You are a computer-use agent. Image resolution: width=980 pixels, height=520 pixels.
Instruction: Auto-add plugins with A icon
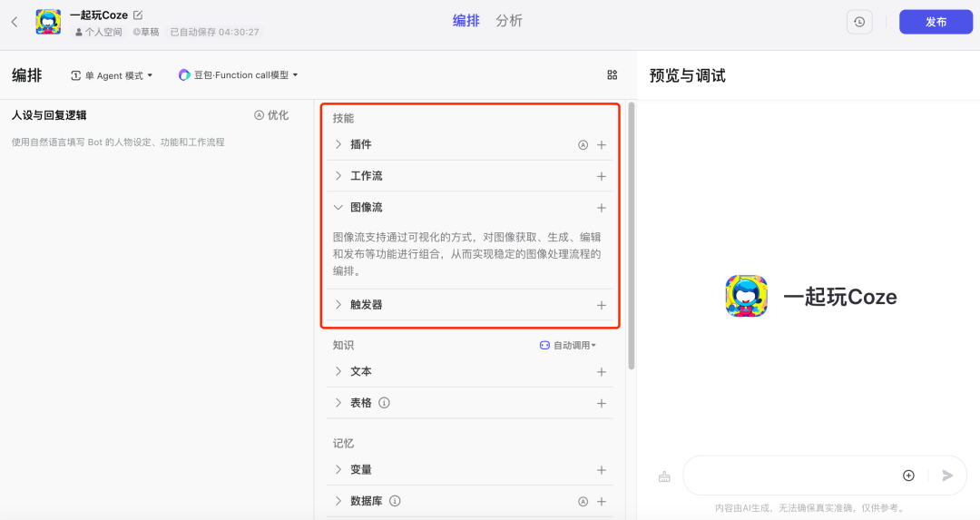[583, 145]
